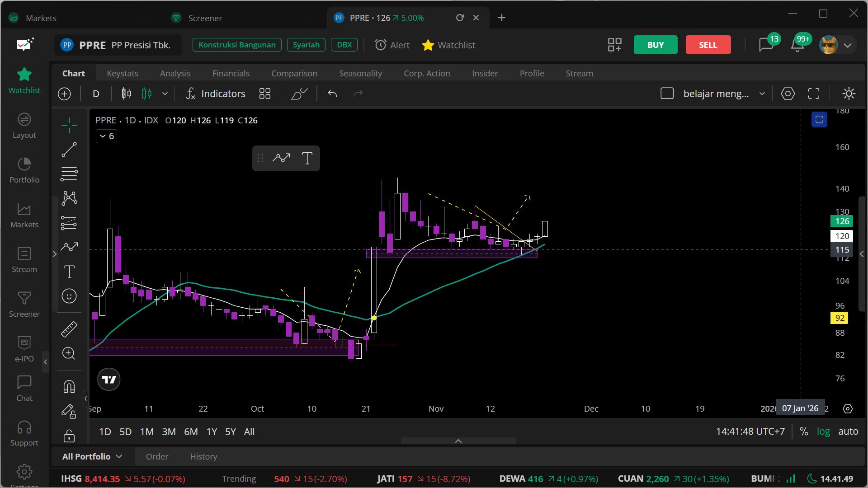The image size is (868, 488).
Task: Click the zoom in tool
Action: pyautogui.click(x=69, y=353)
